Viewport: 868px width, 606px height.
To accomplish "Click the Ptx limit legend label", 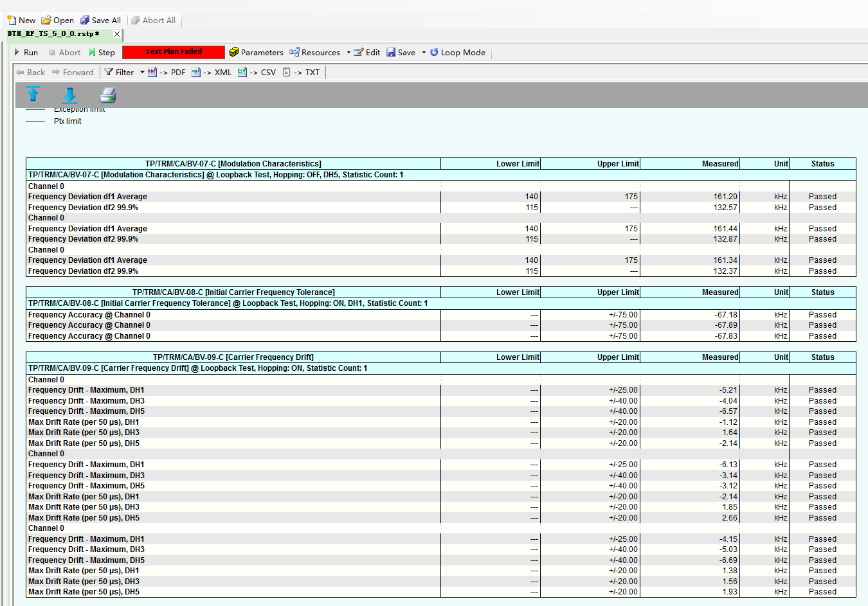I will [68, 121].
